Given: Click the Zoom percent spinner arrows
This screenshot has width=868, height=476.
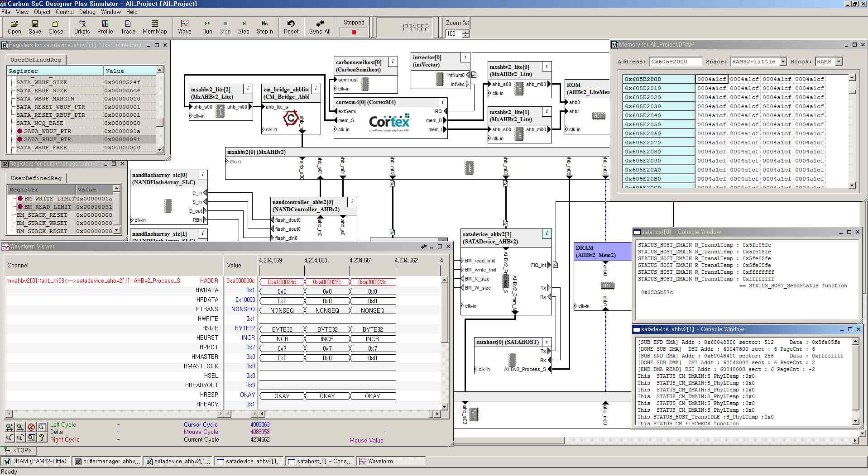Looking at the screenshot, I should pyautogui.click(x=466, y=34).
